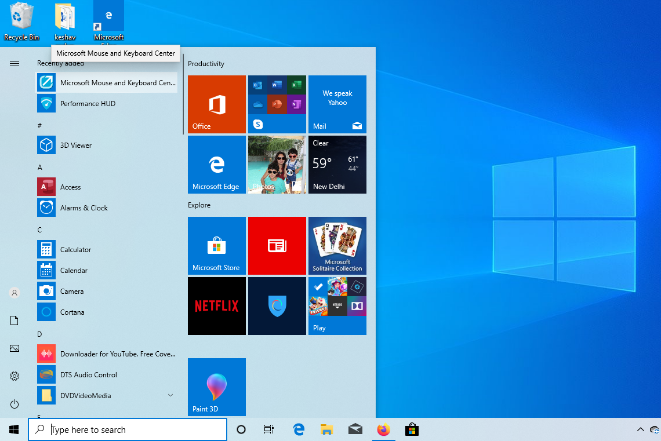This screenshot has width=661, height=441.
Task: Launch Netflix from the Explore tiles
Action: [x=216, y=305]
